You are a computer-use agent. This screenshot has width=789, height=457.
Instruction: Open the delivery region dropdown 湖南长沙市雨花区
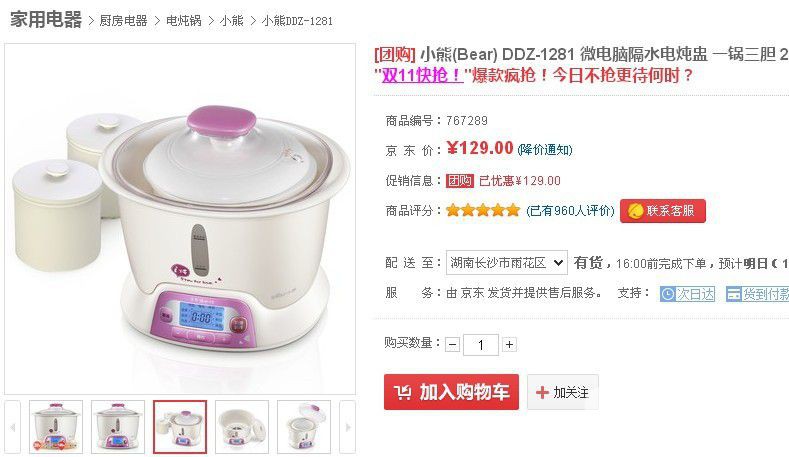coord(507,263)
